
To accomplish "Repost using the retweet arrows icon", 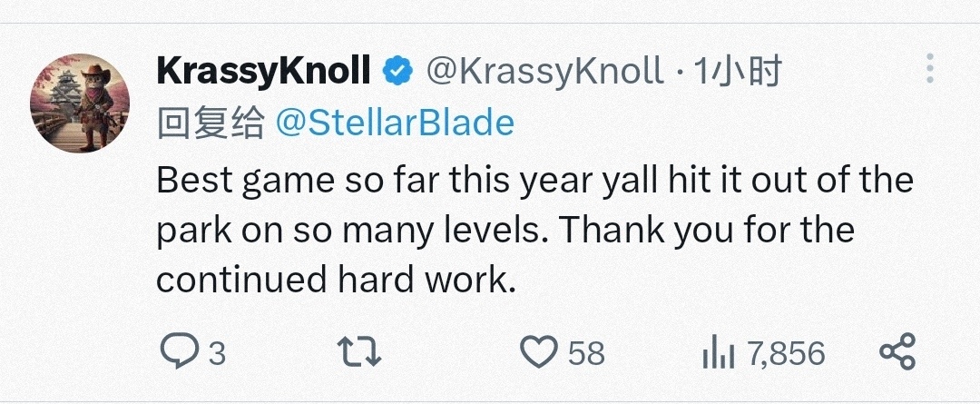I will tap(359, 352).
